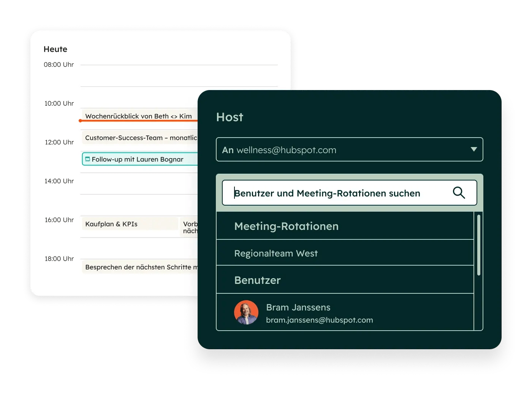
Task: Select Bram Janssens' profile avatar
Action: click(246, 312)
